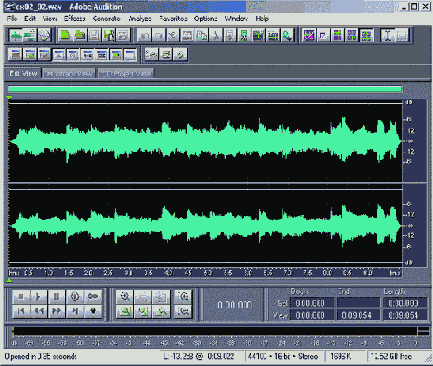Click the Zoom In Horizontally magnifier icon
This screenshot has width=433, height=366.
pos(125,297)
